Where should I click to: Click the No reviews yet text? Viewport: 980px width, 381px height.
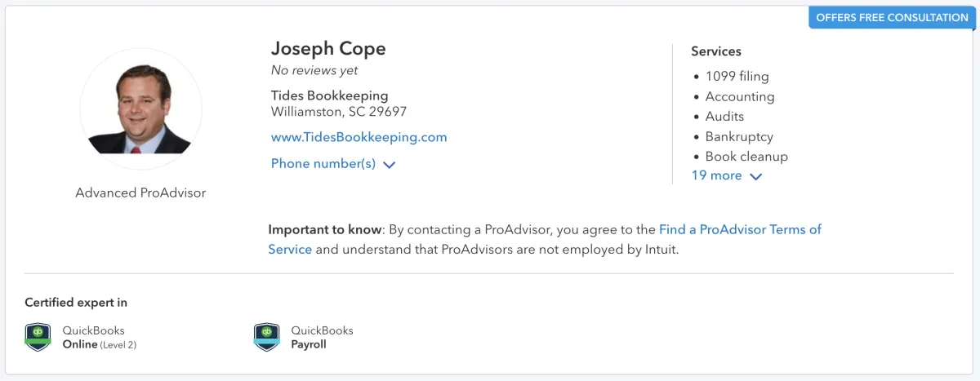314,71
